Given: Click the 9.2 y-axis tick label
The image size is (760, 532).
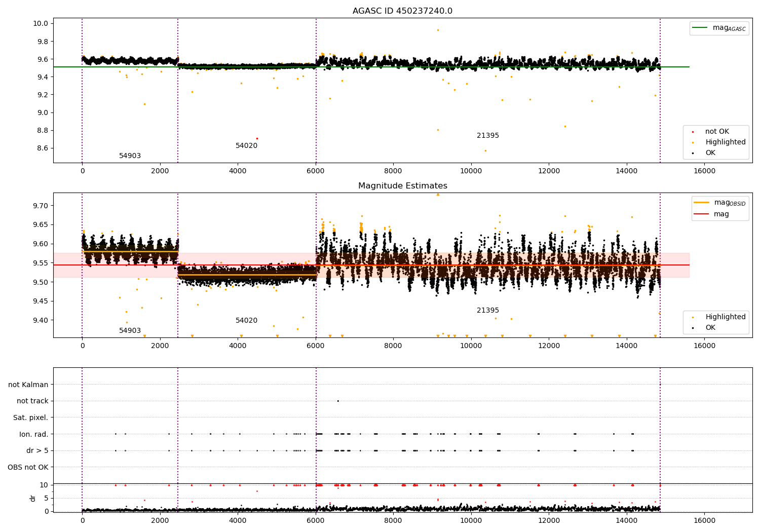Looking at the screenshot, I should point(43,95).
